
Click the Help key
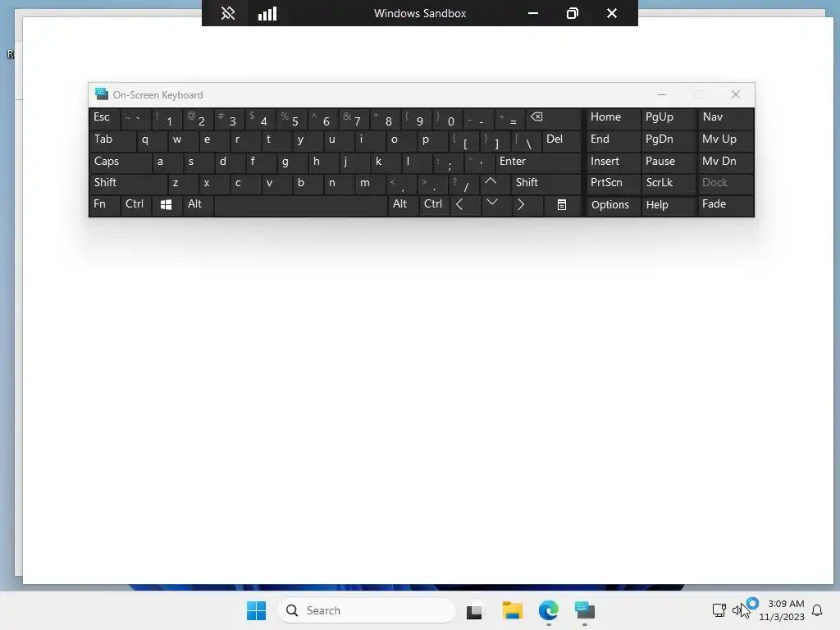(x=668, y=204)
